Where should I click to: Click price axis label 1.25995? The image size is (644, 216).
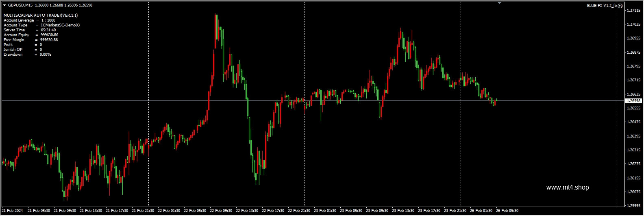point(635,206)
